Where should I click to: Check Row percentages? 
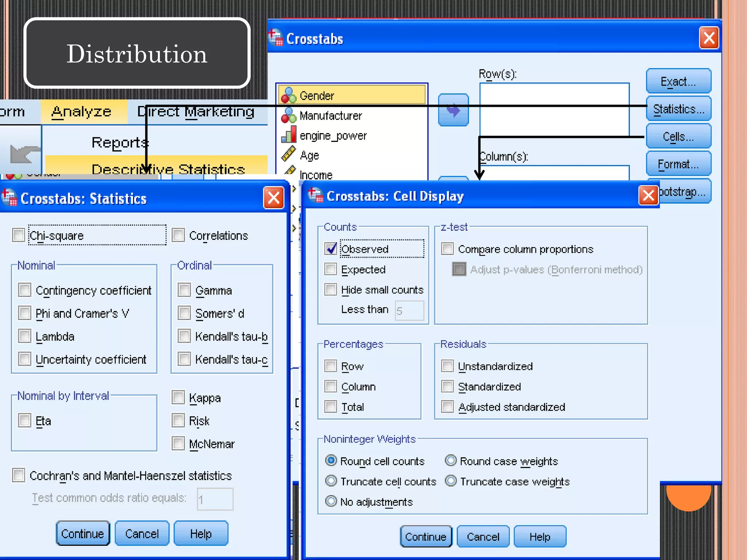[x=330, y=366]
